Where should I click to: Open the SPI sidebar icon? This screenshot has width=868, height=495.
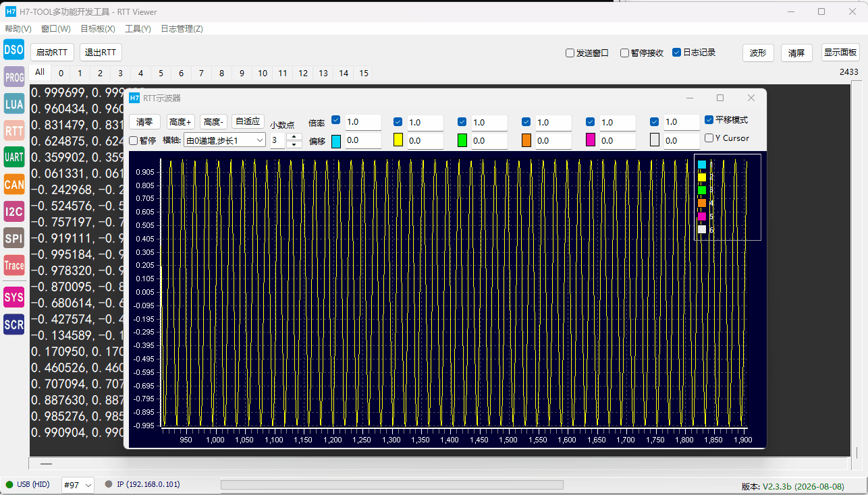(x=13, y=238)
